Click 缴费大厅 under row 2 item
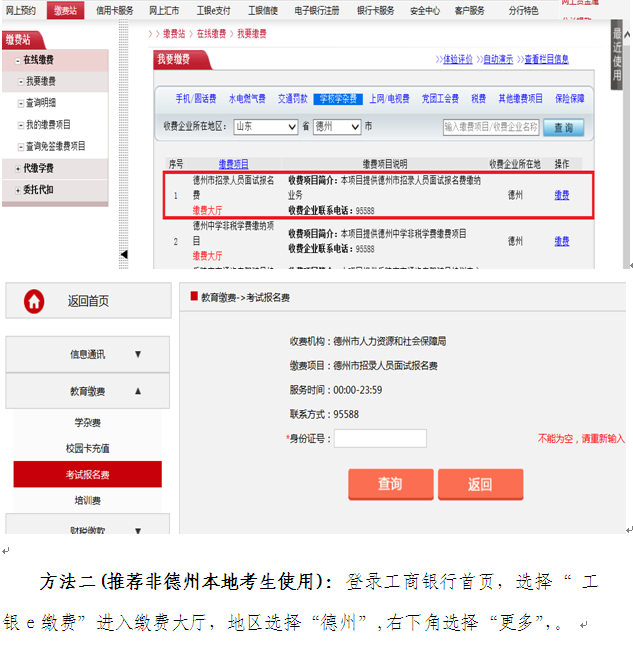This screenshot has height=654, width=633. coord(207,256)
